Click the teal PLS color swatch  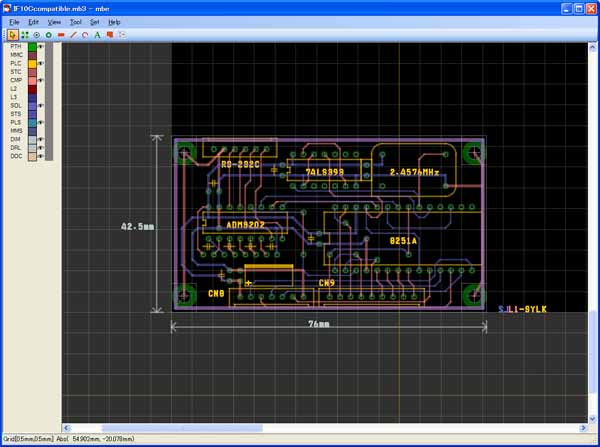(x=33, y=122)
